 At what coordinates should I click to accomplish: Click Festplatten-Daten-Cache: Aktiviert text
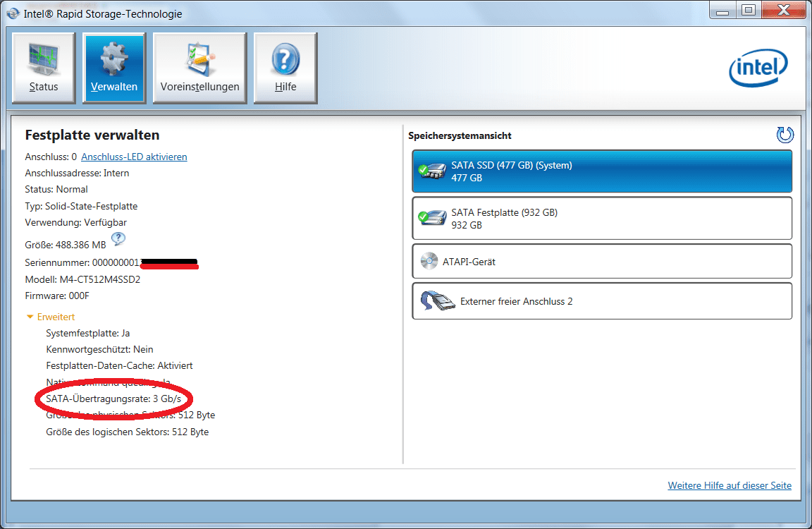point(119,366)
